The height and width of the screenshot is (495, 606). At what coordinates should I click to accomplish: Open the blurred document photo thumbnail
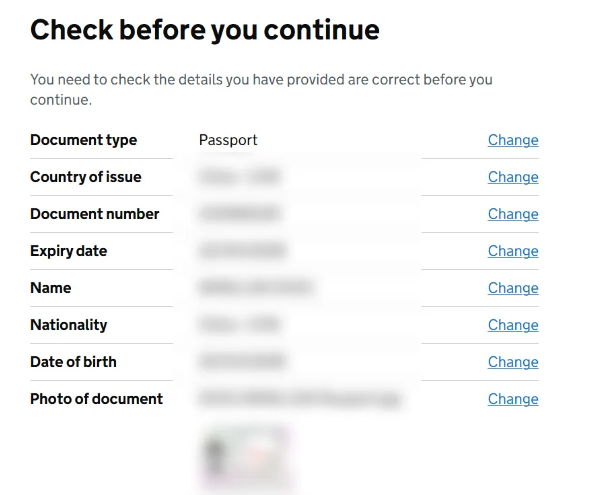tap(247, 458)
